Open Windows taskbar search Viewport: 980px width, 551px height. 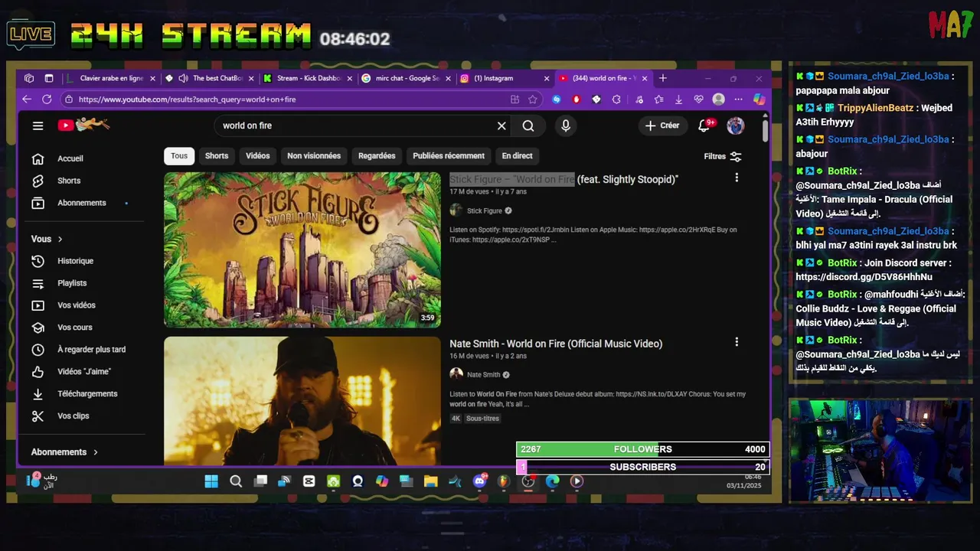pos(236,481)
